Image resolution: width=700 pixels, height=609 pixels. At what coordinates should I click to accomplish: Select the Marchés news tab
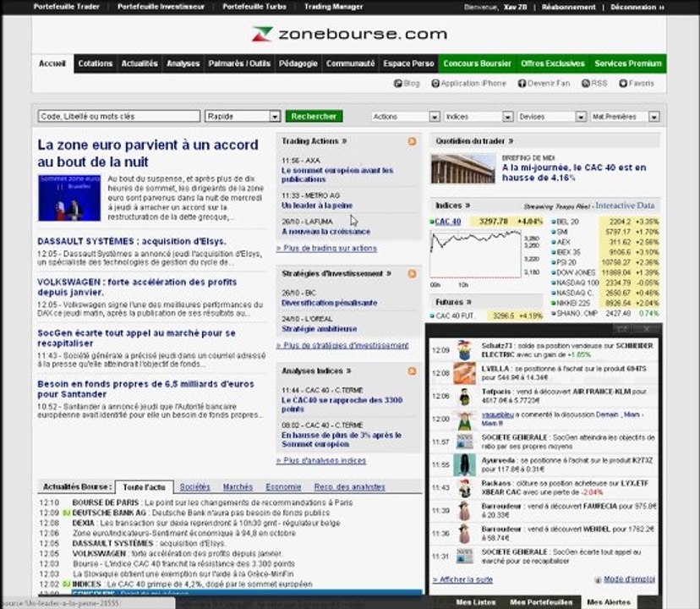(x=238, y=487)
